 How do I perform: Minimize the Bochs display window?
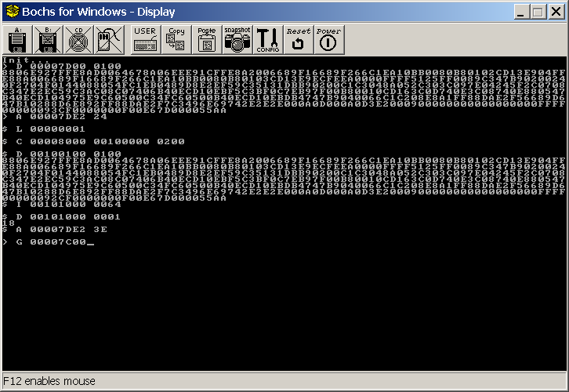point(520,12)
